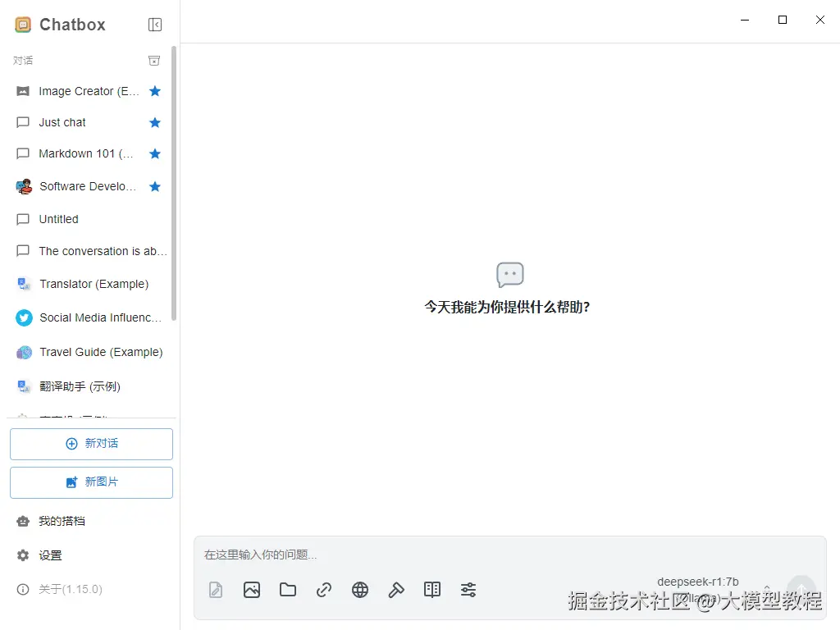Click the attach document icon

[x=216, y=590]
